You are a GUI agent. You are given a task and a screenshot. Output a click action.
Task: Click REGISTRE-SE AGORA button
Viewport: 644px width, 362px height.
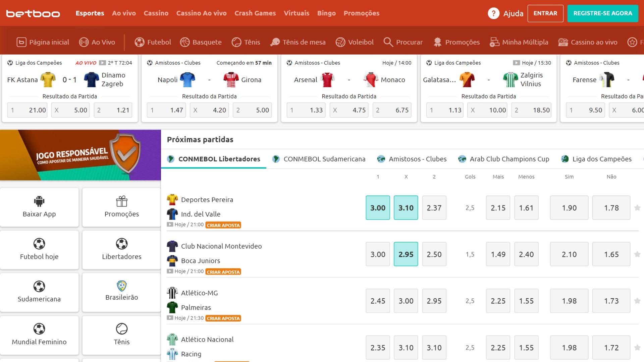[x=603, y=13]
